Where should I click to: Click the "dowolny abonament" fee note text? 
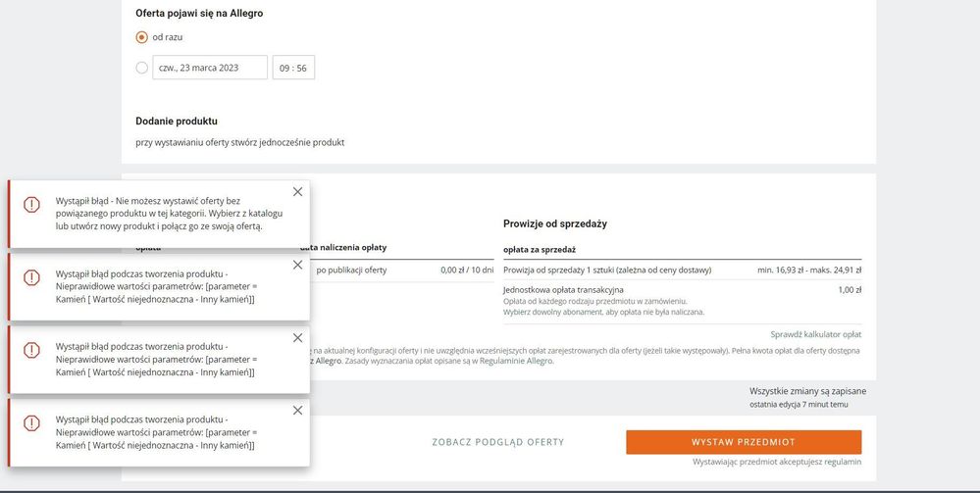coord(603,312)
